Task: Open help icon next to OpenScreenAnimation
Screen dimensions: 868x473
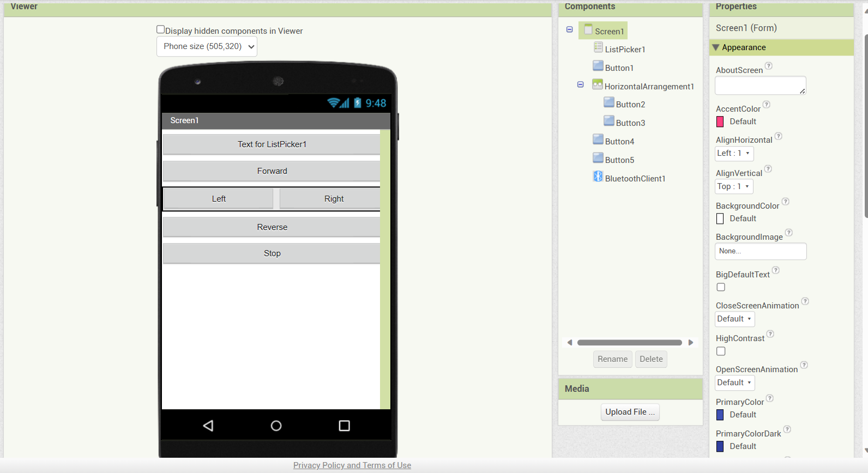Action: click(804, 365)
